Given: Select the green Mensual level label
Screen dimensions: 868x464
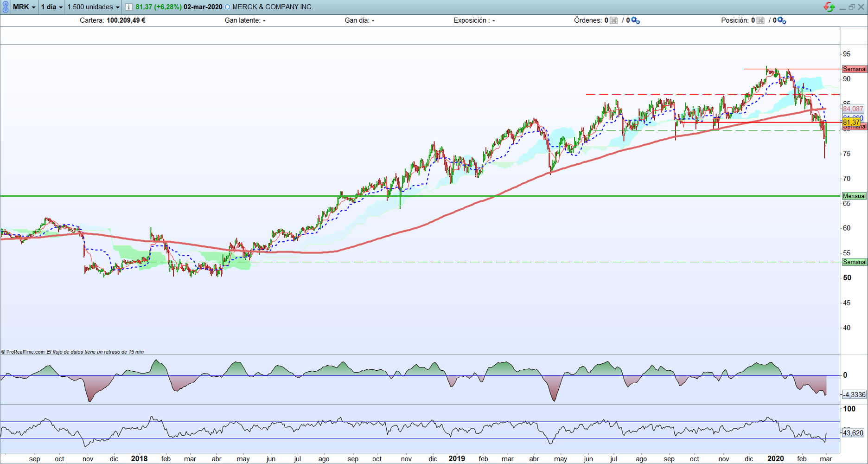Looking at the screenshot, I should 854,196.
